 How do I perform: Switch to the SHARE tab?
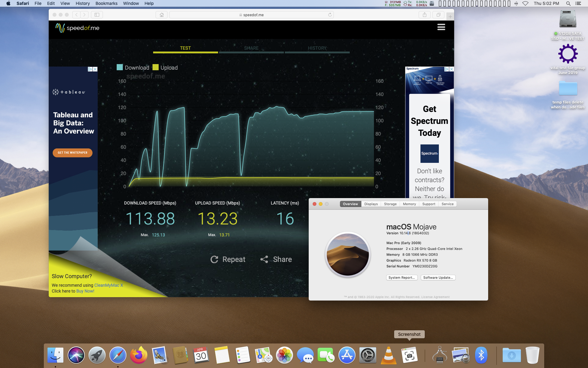coord(251,48)
